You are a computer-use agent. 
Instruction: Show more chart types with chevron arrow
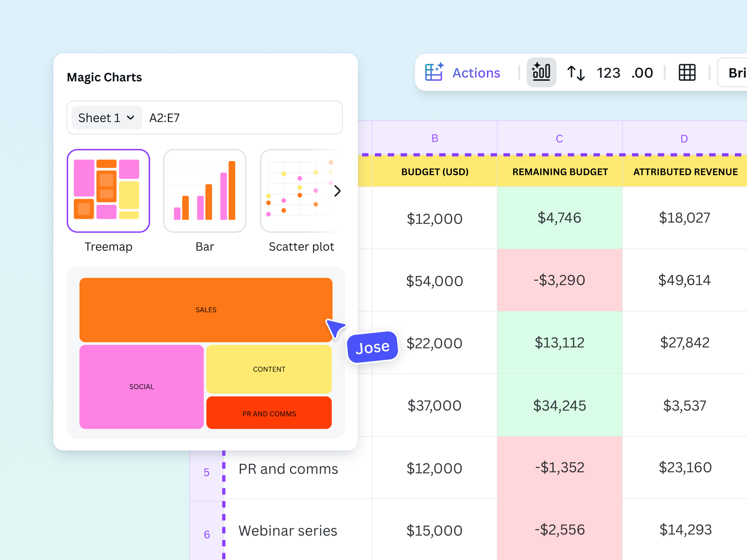pyautogui.click(x=337, y=191)
